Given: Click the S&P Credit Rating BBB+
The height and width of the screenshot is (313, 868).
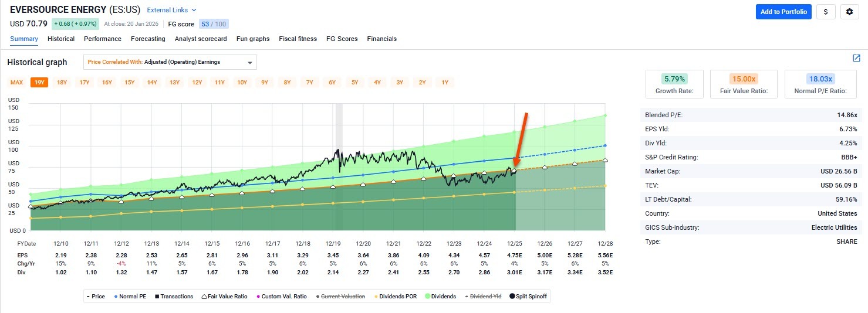Looking at the screenshot, I should click(849, 157).
